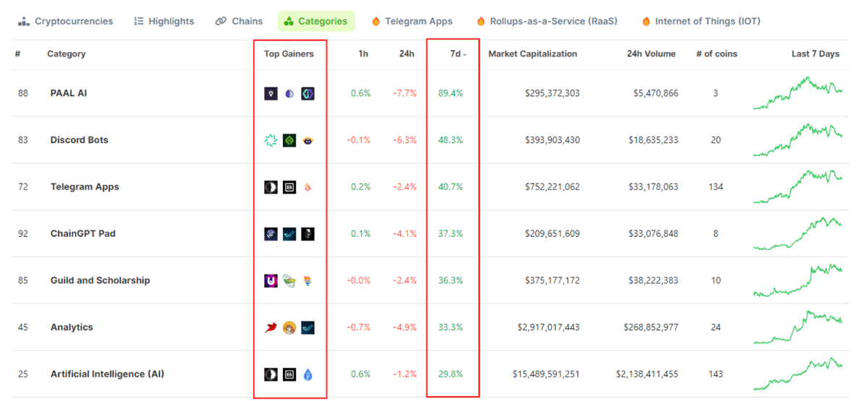Open the Analytics category
The image size is (868, 401).
(72, 327)
